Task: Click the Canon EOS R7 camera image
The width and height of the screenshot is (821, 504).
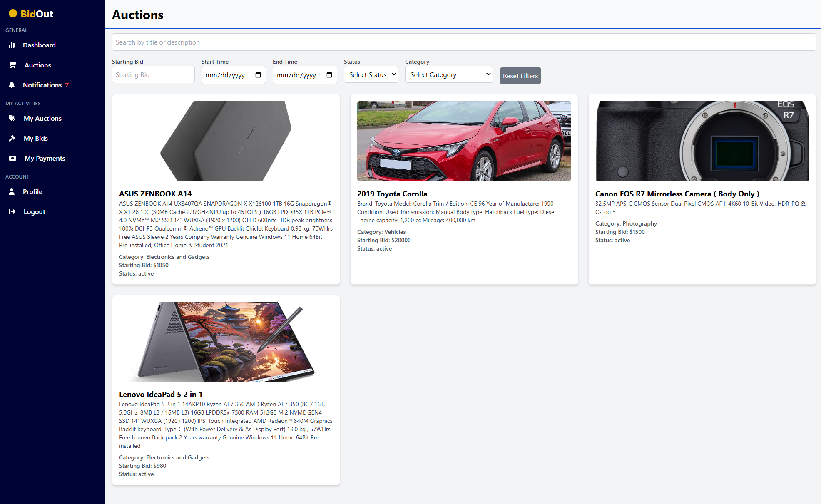Action: pos(702,141)
